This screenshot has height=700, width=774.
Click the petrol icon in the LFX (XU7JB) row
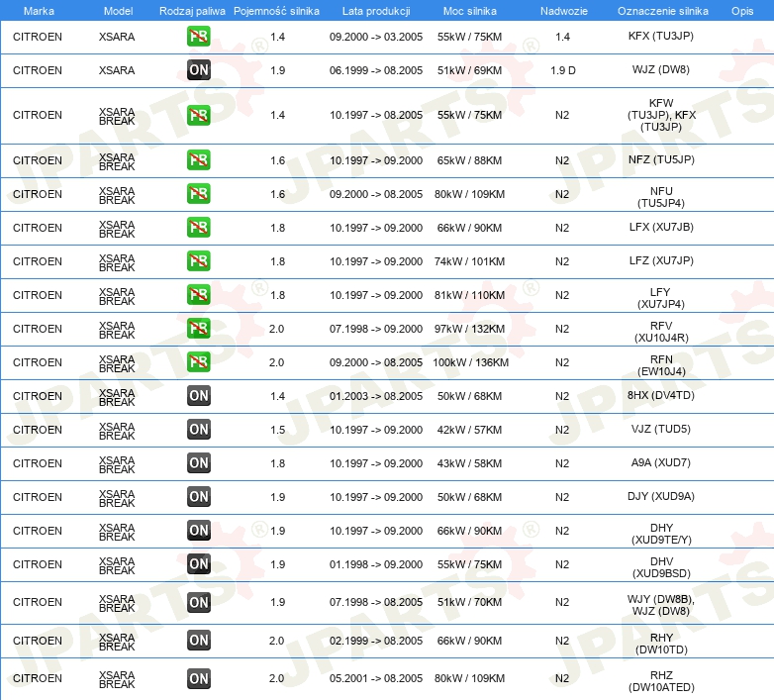coord(198,227)
